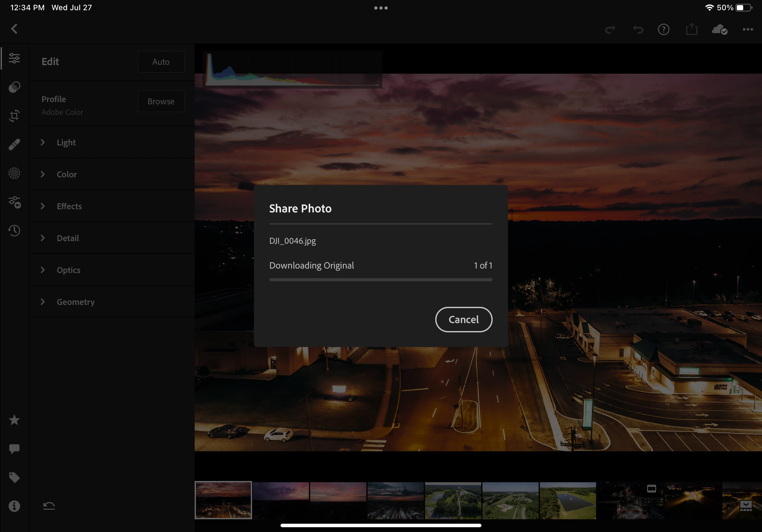Expand the Color section
This screenshot has height=532, width=762.
tap(66, 174)
